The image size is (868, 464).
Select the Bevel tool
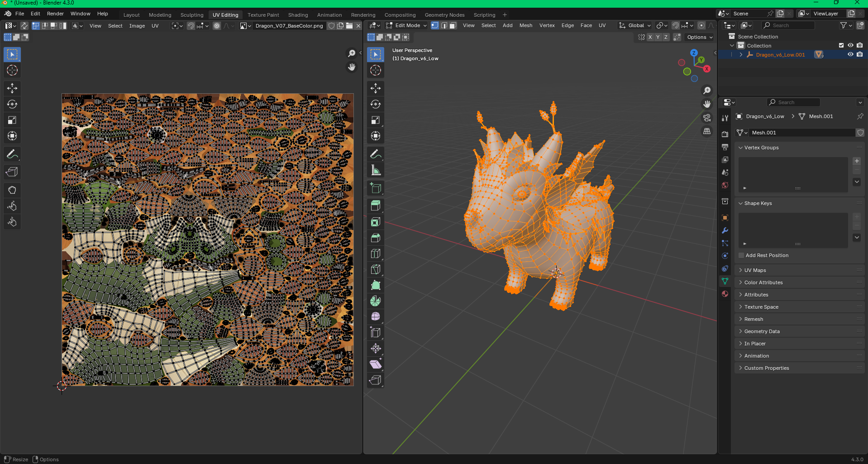(x=376, y=238)
